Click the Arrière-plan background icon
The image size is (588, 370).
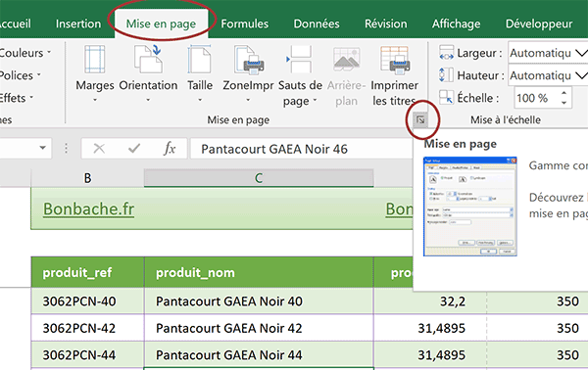click(347, 59)
